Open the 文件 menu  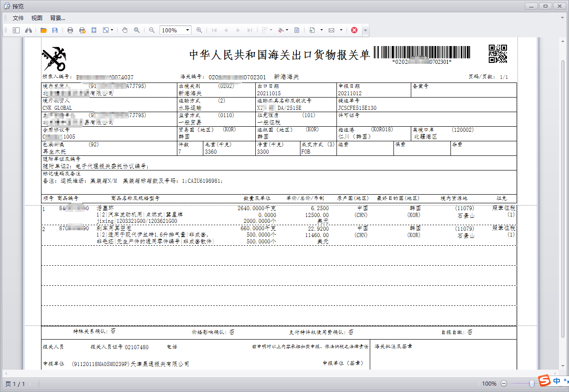(x=18, y=18)
